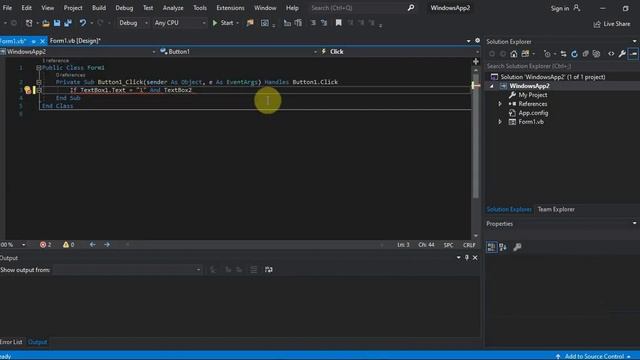Click the lightbulb quick actions icon

(27, 90)
